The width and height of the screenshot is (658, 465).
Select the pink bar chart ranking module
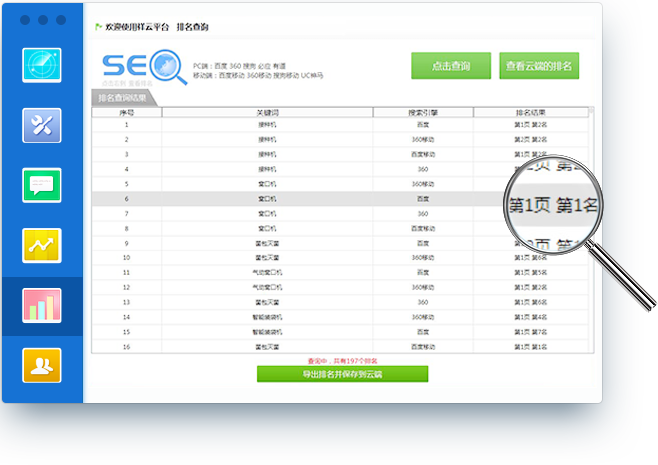click(x=42, y=306)
